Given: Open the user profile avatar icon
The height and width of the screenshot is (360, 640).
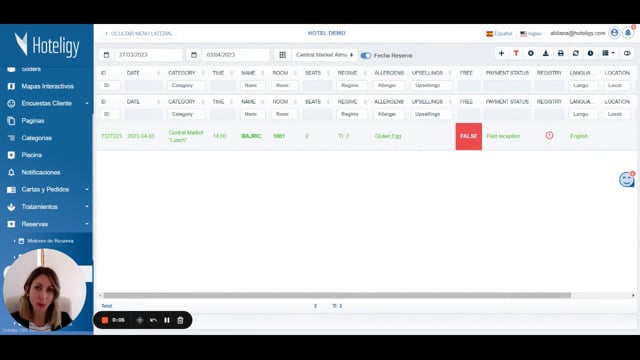Looking at the screenshot, I should pos(614,33).
